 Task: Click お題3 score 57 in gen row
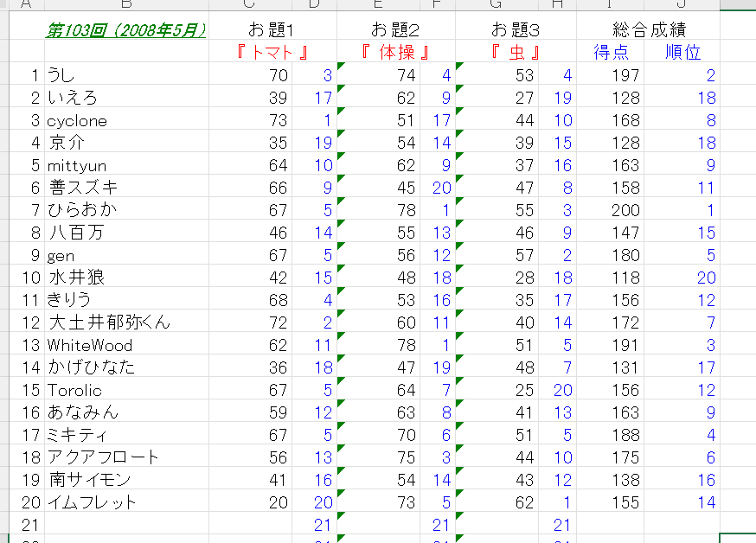tap(497, 255)
